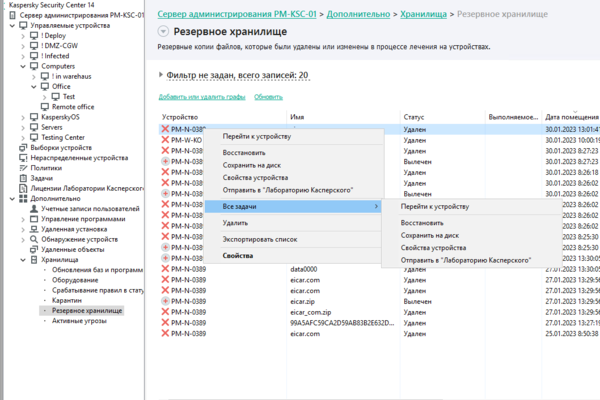
Task: Click the Обновить link
Action: (x=268, y=97)
